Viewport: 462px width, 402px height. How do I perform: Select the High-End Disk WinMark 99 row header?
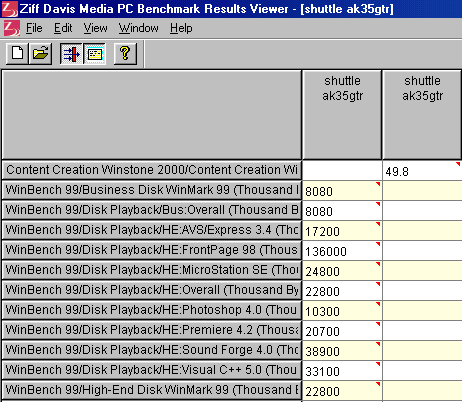click(152, 390)
